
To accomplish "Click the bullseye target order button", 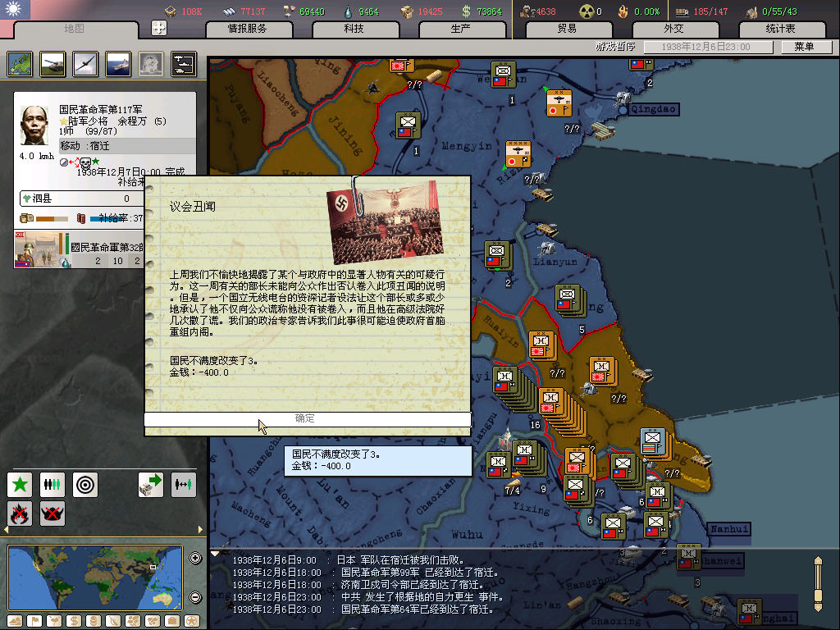I will point(85,485).
